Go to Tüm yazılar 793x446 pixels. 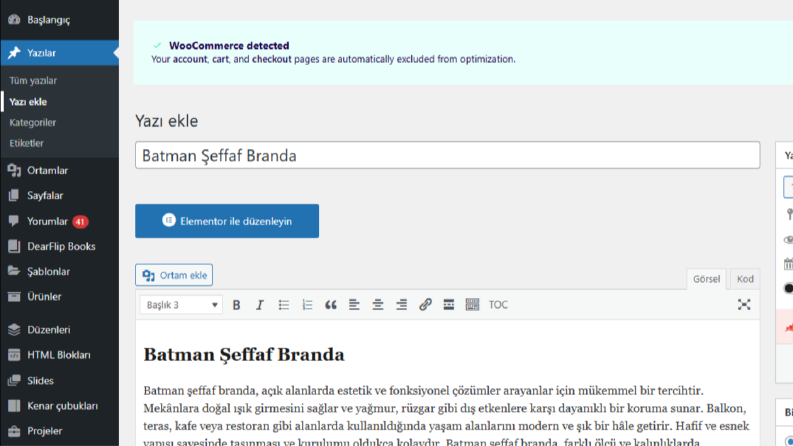(33, 80)
